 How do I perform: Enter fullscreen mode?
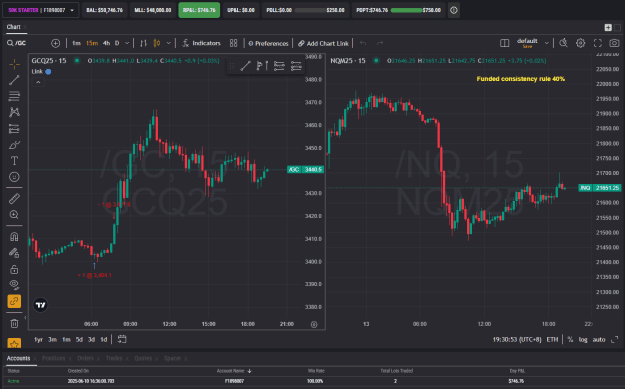[598, 43]
